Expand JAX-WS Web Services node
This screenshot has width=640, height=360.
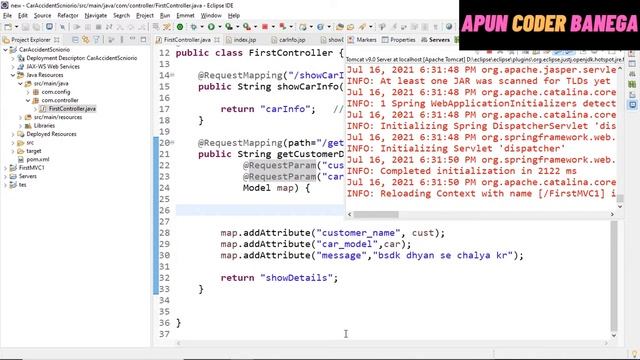[13, 67]
